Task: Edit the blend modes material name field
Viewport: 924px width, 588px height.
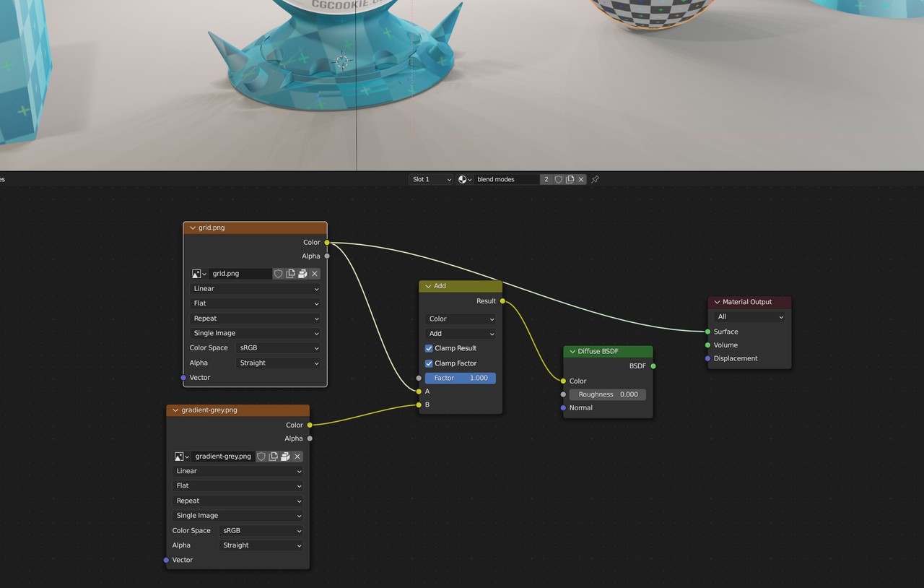Action: (507, 179)
